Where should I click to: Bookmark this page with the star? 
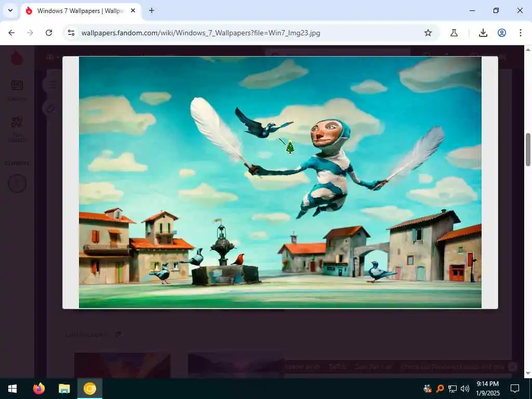tap(428, 33)
